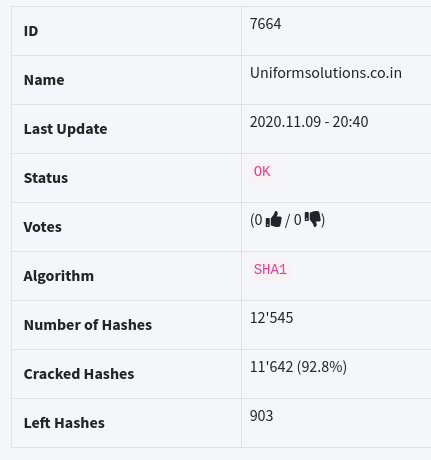Image resolution: width=431 pixels, height=460 pixels.
Task: Click the Cracked Hashes label
Action: click(79, 374)
